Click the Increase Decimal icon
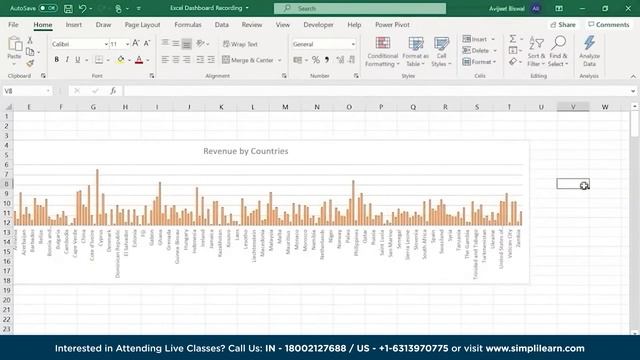 (340, 60)
